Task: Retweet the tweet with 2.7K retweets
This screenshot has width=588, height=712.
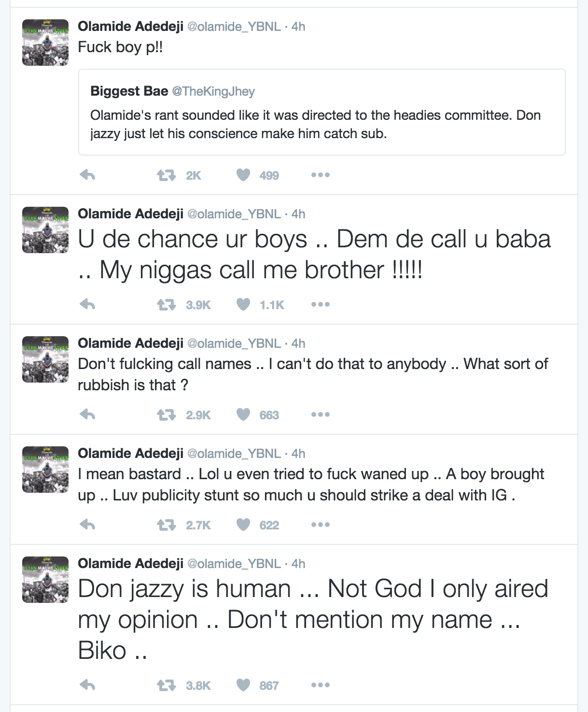Action: (167, 525)
